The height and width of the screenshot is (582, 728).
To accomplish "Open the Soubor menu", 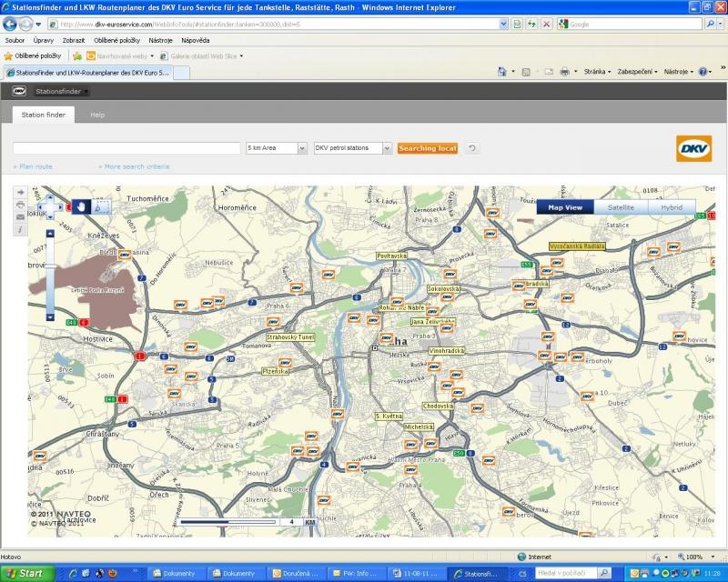I will click(15, 40).
